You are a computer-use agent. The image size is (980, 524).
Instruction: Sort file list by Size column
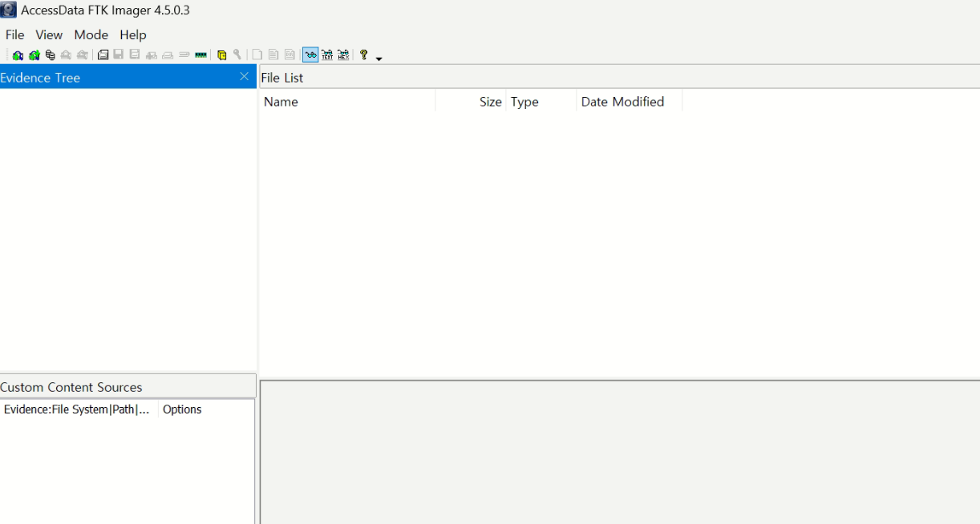pos(471,102)
